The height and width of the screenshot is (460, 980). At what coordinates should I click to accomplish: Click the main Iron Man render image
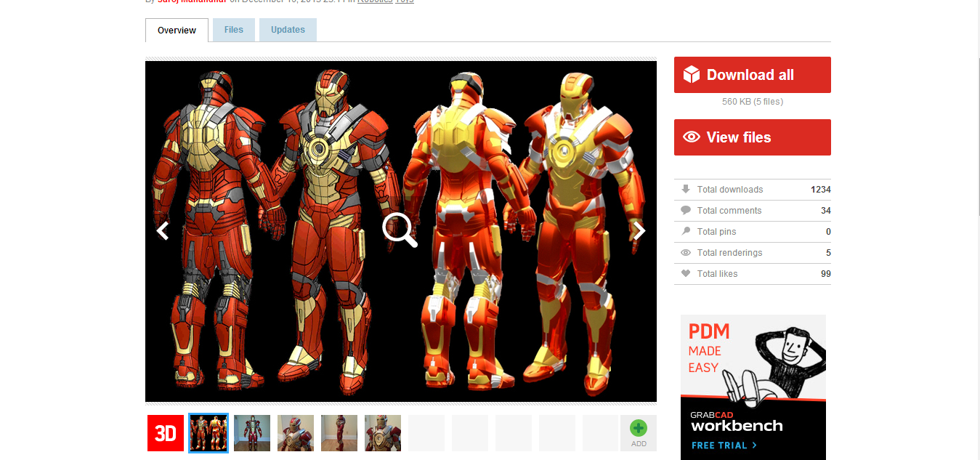pyautogui.click(x=400, y=231)
